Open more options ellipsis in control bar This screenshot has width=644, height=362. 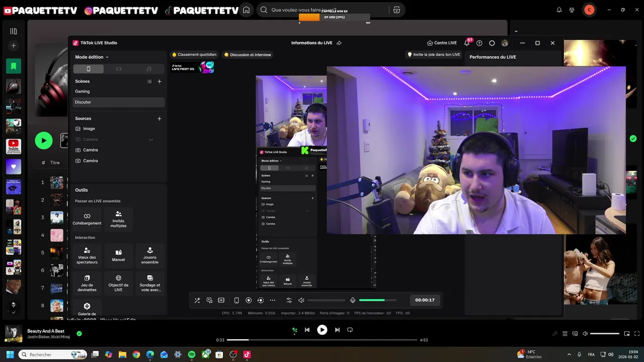pos(273,300)
